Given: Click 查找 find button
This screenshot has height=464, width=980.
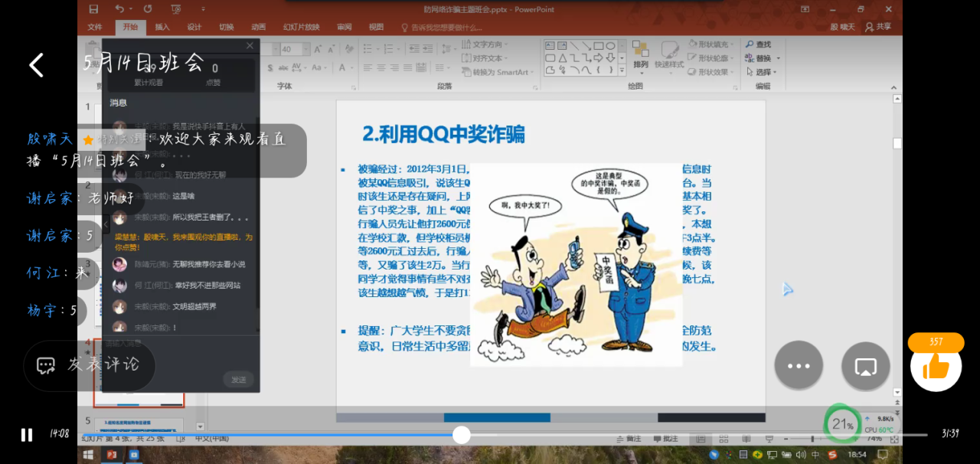Looking at the screenshot, I should [758, 44].
